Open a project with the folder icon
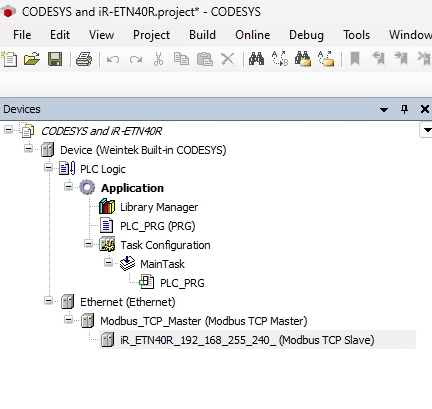The height and width of the screenshot is (409, 432). (x=32, y=59)
